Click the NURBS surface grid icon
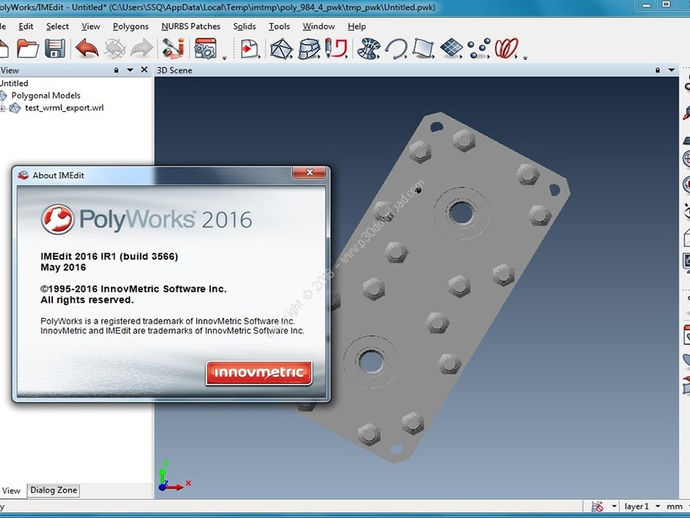690x518 pixels. coord(369,48)
